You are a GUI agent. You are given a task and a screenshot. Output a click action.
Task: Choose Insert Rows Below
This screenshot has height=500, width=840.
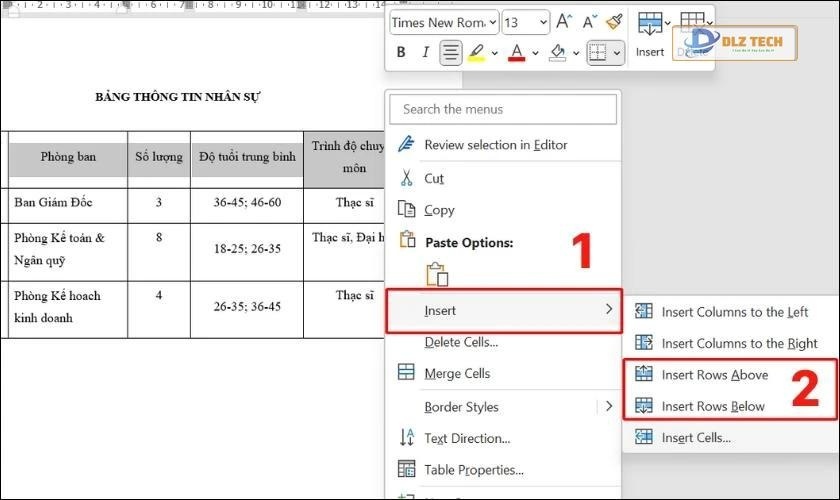(x=712, y=406)
